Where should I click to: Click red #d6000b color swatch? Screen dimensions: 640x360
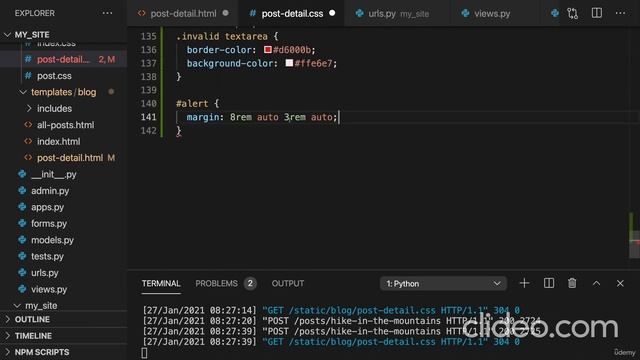pos(268,49)
